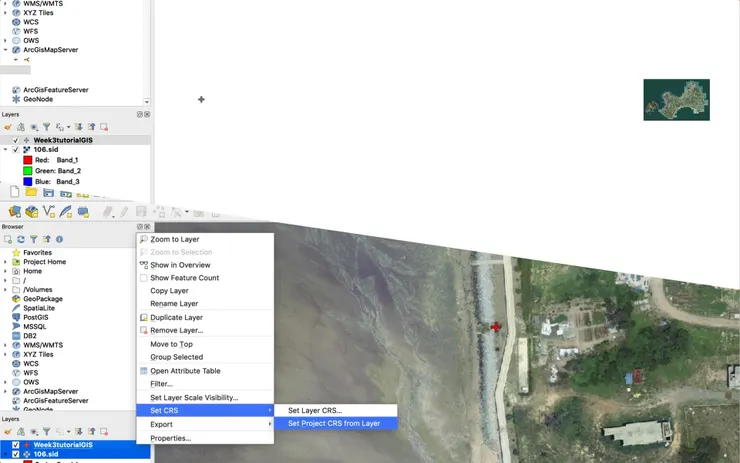Image resolution: width=740 pixels, height=463 pixels.
Task: Collapse the expanded ArcGisMapServer node
Action: tap(6, 50)
